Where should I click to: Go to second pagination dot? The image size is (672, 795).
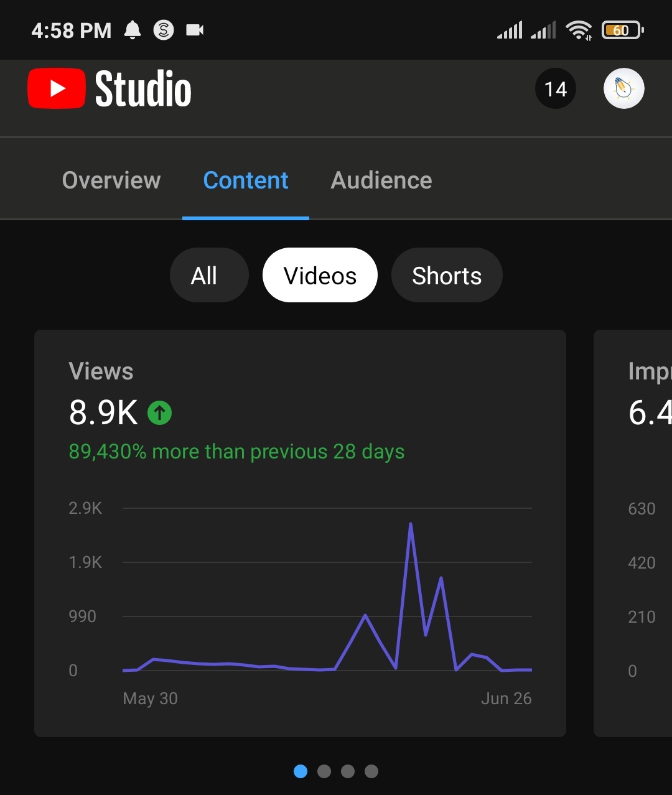(x=324, y=771)
